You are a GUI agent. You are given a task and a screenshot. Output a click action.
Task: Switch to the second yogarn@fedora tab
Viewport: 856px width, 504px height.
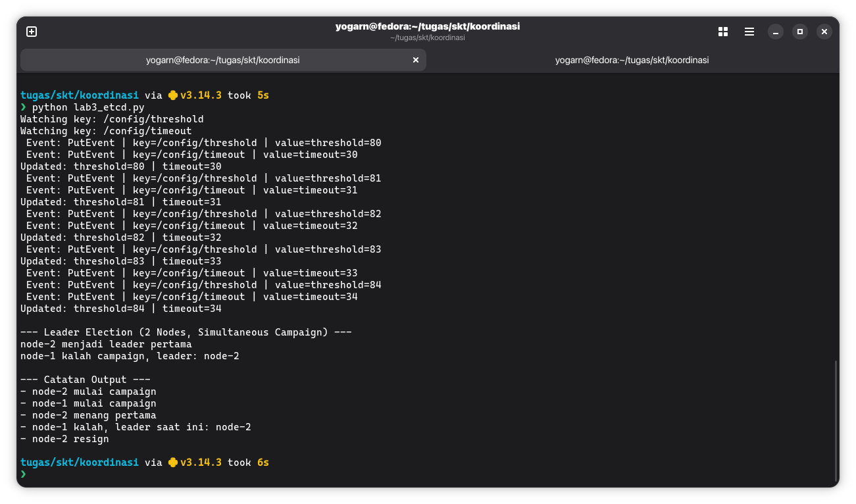click(x=632, y=60)
